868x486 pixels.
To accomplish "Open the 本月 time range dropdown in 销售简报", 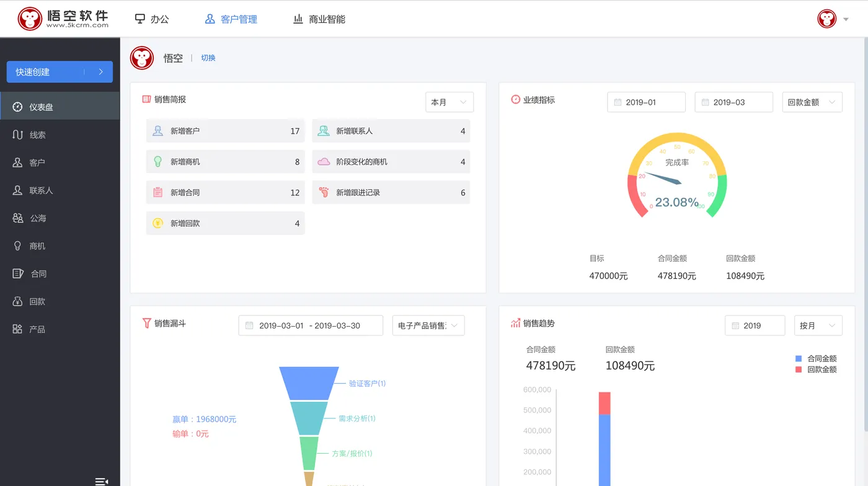I will (449, 102).
